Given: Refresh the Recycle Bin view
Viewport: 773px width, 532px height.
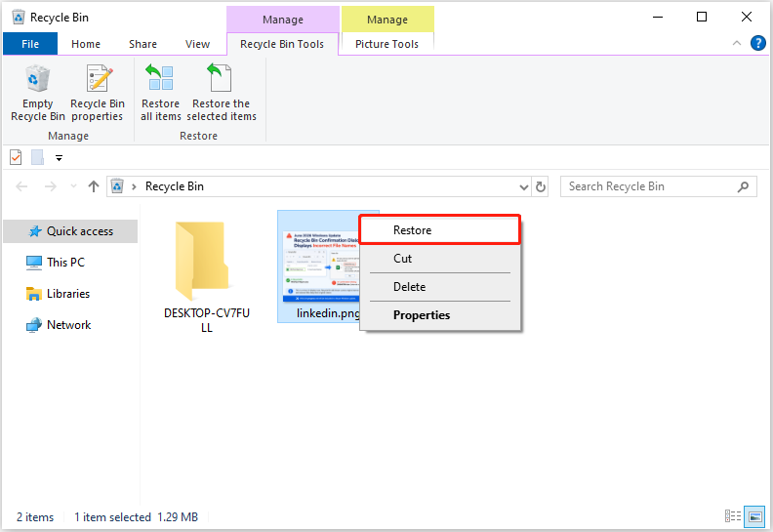Looking at the screenshot, I should pos(541,186).
